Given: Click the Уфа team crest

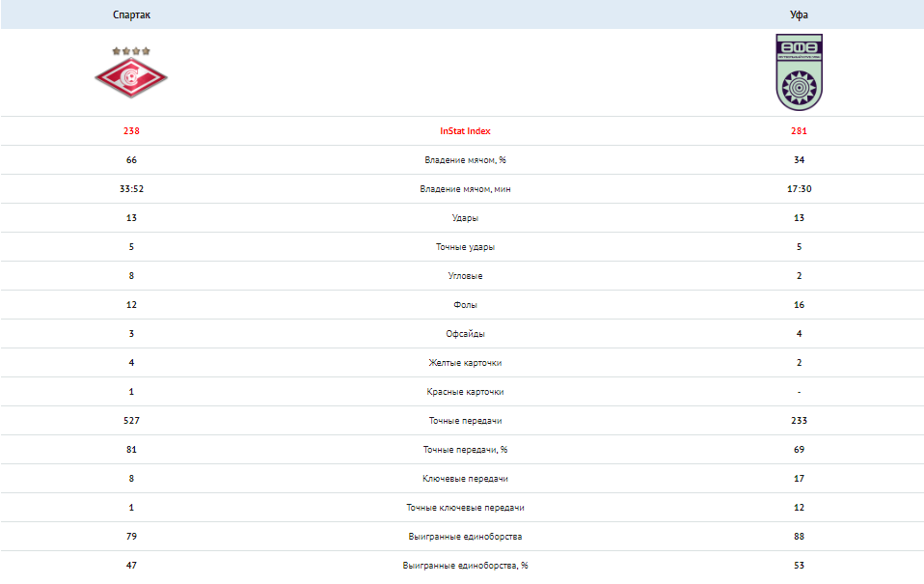Looking at the screenshot, I should (x=799, y=72).
